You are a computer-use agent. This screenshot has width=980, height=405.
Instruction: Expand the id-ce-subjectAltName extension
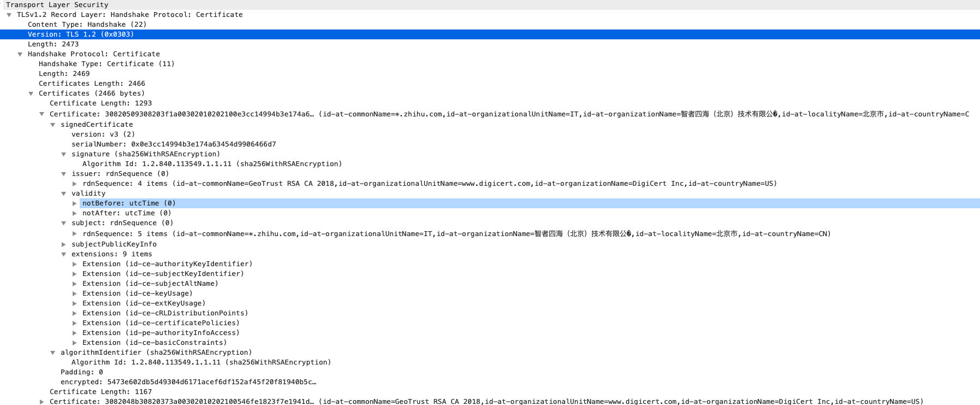coord(74,284)
